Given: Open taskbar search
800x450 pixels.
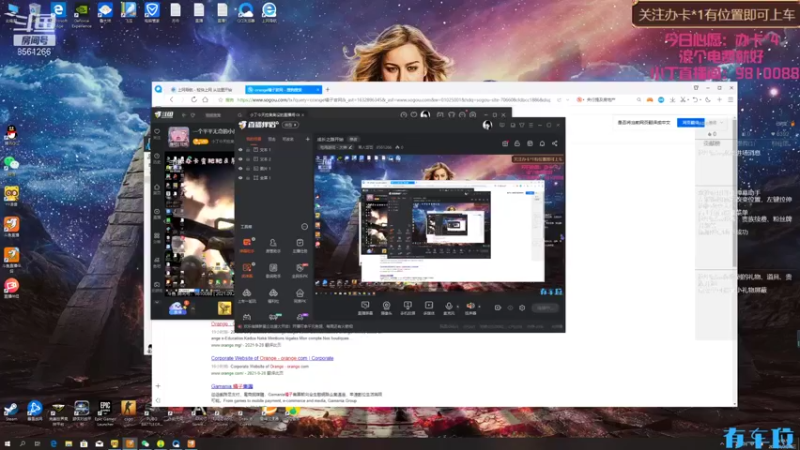Looking at the screenshot, I should (x=22, y=444).
